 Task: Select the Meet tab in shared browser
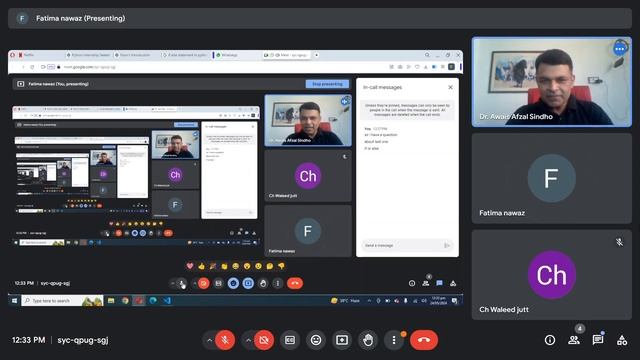(x=287, y=55)
